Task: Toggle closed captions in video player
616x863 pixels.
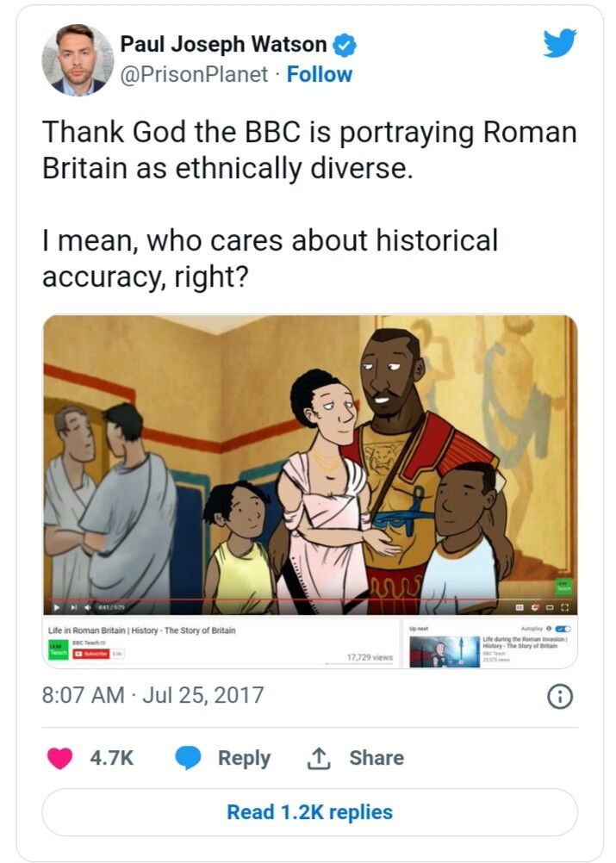Action: click(x=520, y=607)
